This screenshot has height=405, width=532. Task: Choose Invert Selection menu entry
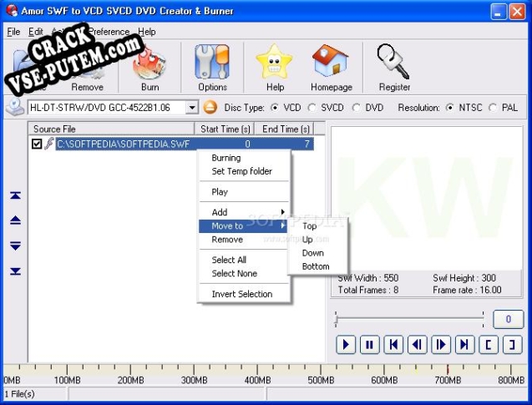click(244, 294)
